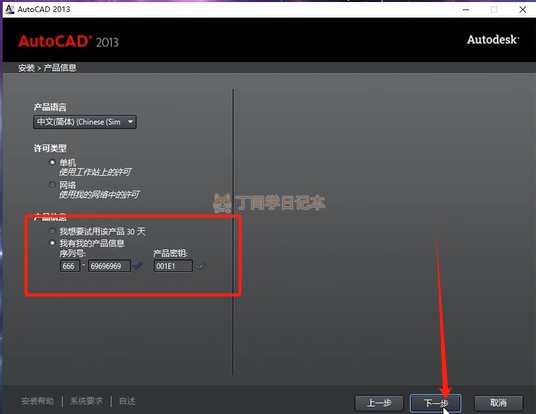The image size is (536, 414).
Task: Click the 使用工作站上的许可 description text
Action: 95,172
